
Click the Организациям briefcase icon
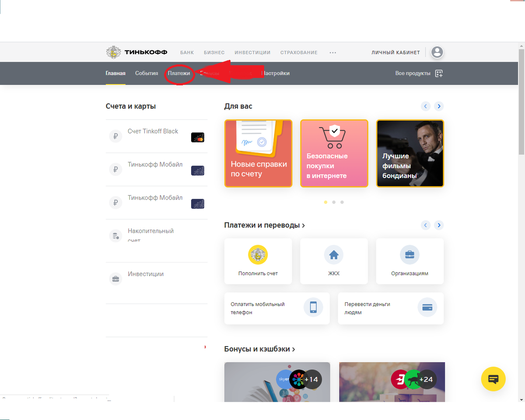click(x=410, y=255)
